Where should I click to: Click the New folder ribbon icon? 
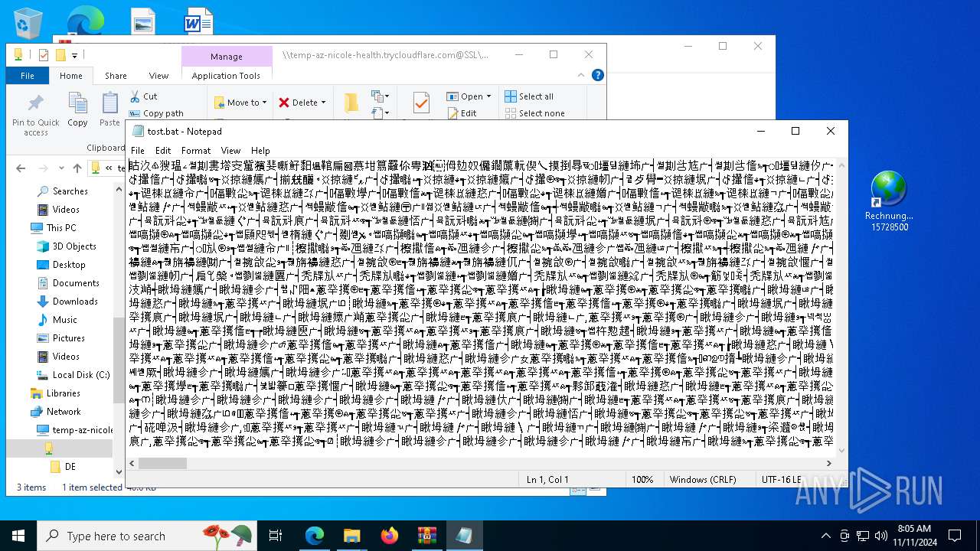[351, 103]
